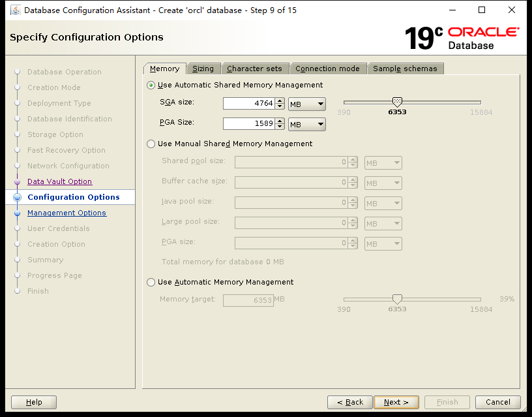Image resolution: width=532 pixels, height=417 pixels.
Task: Click Database Identification step text
Action: [x=70, y=119]
